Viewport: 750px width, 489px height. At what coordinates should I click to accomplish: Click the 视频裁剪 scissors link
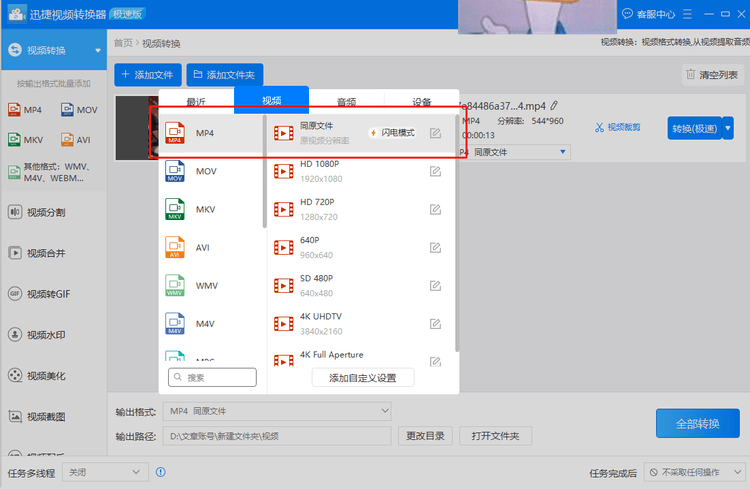(x=617, y=127)
